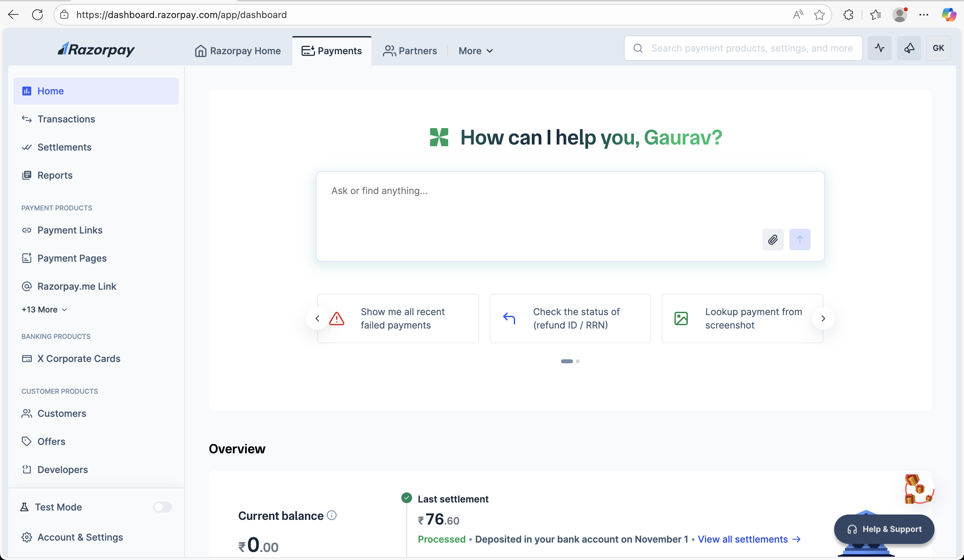Expand the +13 More sidebar list

(44, 310)
